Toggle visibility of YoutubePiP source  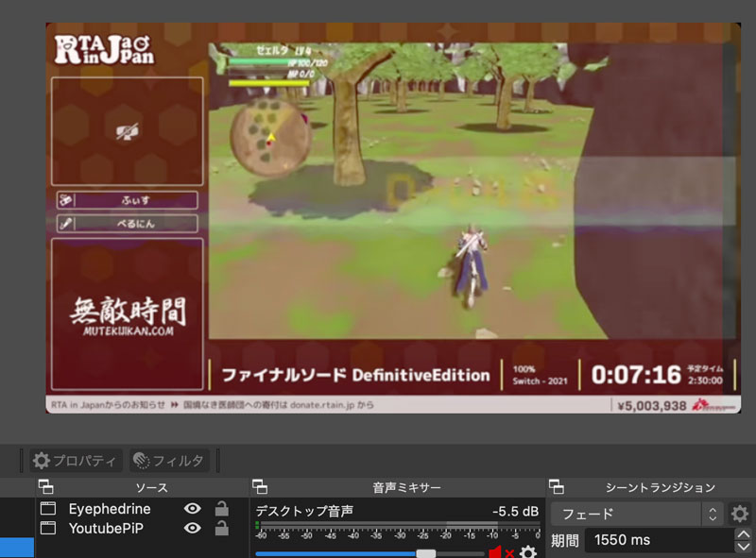click(193, 529)
